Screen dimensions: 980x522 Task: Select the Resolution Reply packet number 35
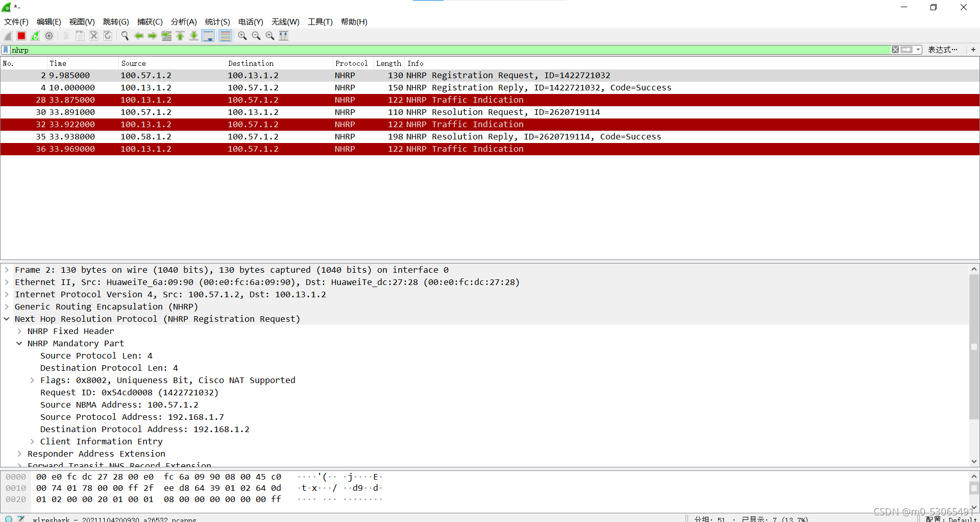point(489,137)
